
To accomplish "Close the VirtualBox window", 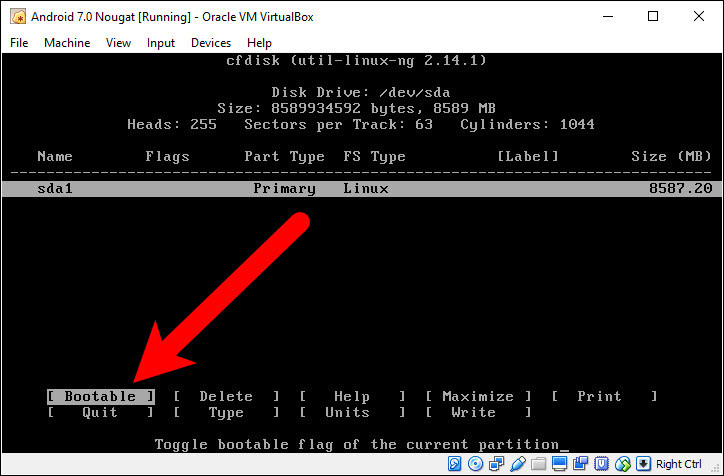I will click(x=699, y=17).
